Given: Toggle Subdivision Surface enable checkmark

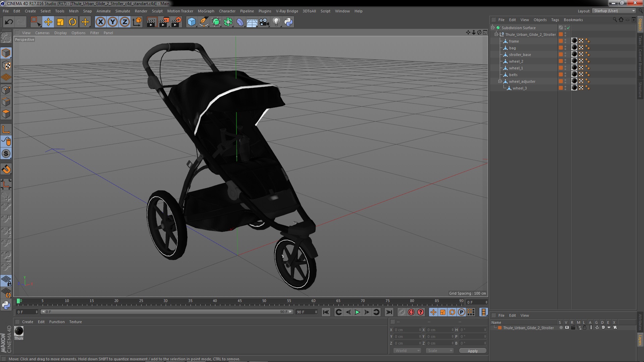Looking at the screenshot, I should tap(568, 28).
